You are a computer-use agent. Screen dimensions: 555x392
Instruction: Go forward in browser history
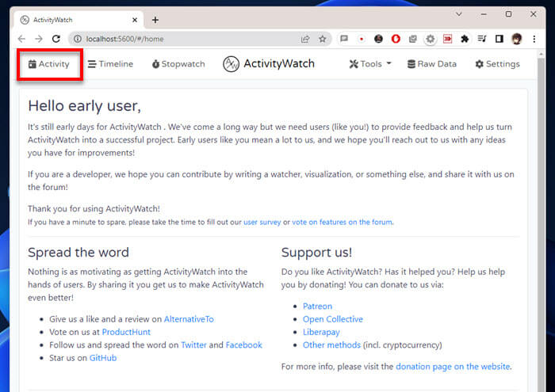pos(39,39)
